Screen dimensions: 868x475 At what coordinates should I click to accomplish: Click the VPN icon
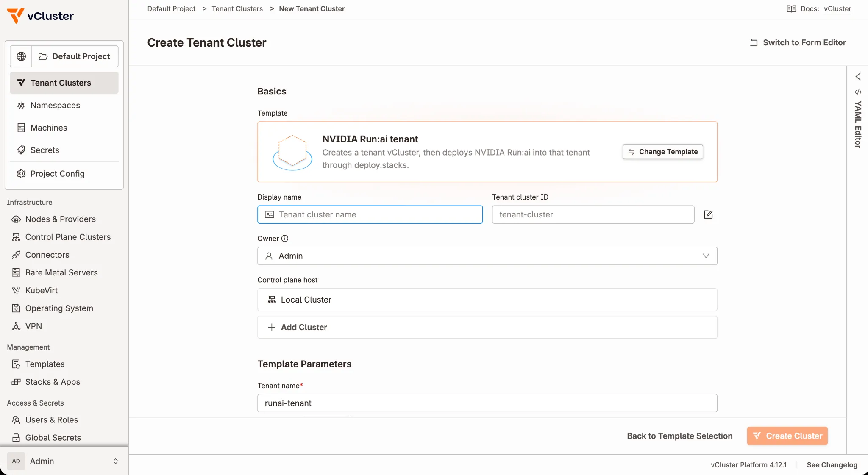pos(16,326)
